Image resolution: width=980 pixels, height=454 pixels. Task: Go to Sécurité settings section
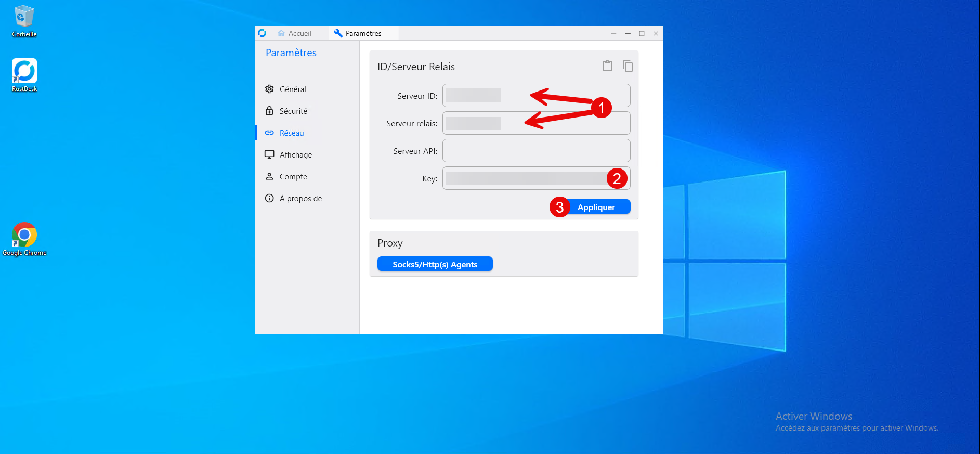click(x=293, y=111)
